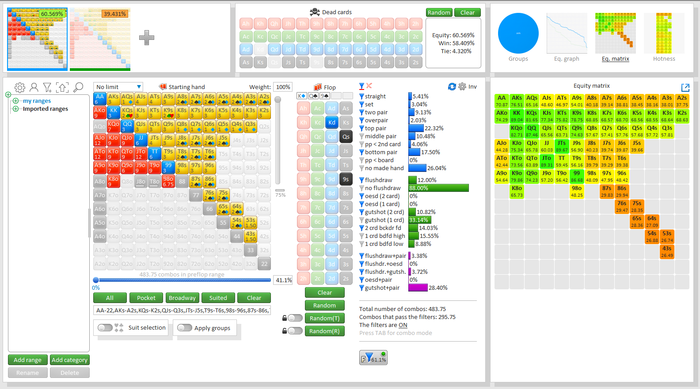
Task: Click the player profile icon above the range tree
Action: pyautogui.click(x=34, y=88)
